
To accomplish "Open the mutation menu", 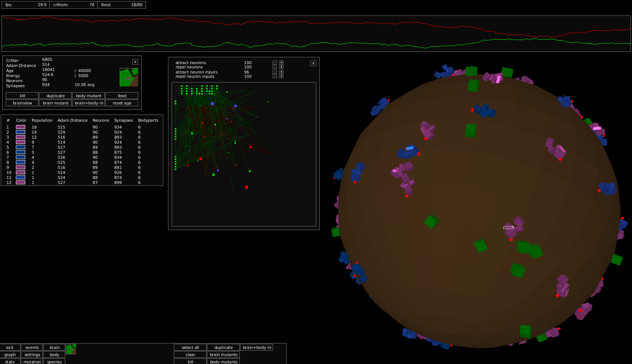I will (32, 361).
